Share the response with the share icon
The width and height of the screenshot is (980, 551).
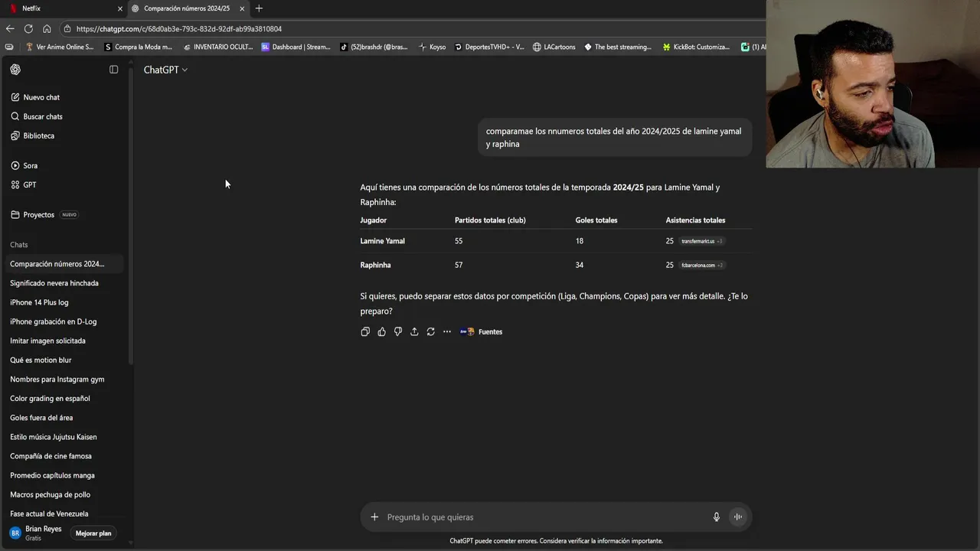click(x=414, y=331)
